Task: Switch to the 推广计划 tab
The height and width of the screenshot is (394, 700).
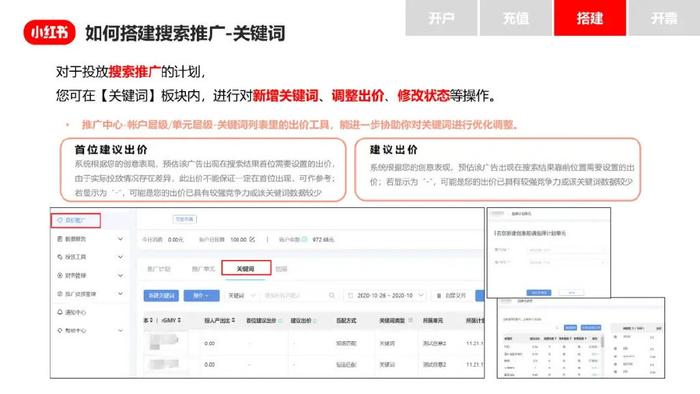Action: [x=159, y=269]
